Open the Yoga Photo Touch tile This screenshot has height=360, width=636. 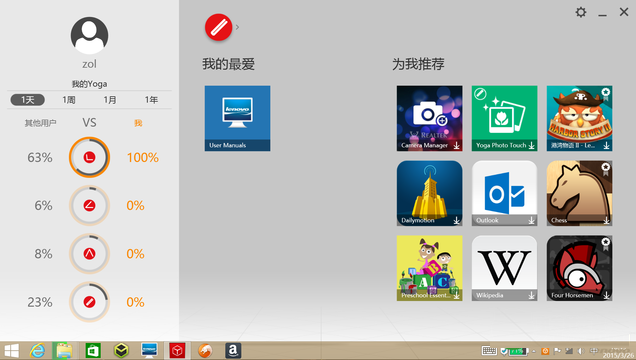pyautogui.click(x=505, y=118)
